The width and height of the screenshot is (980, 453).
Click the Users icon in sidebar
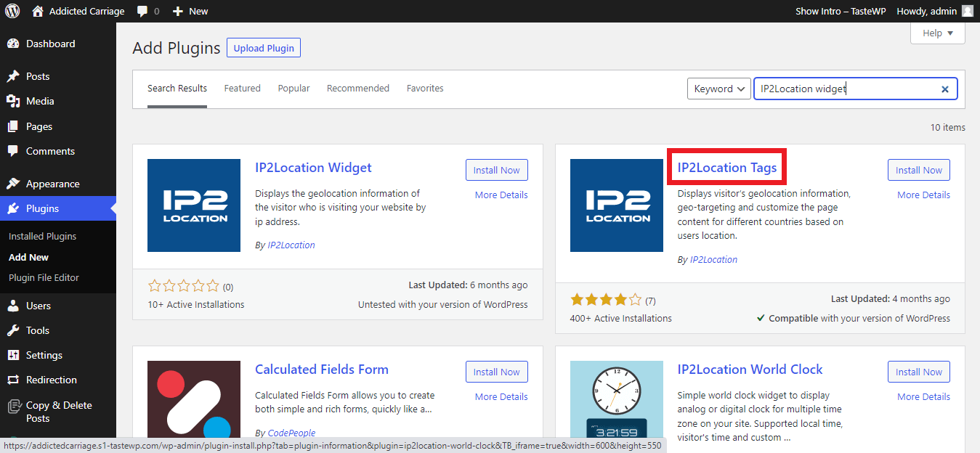[13, 306]
